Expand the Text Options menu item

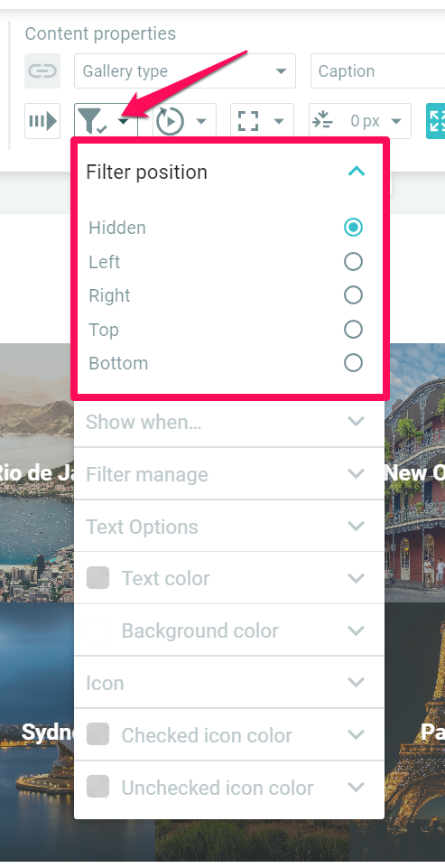(x=228, y=527)
